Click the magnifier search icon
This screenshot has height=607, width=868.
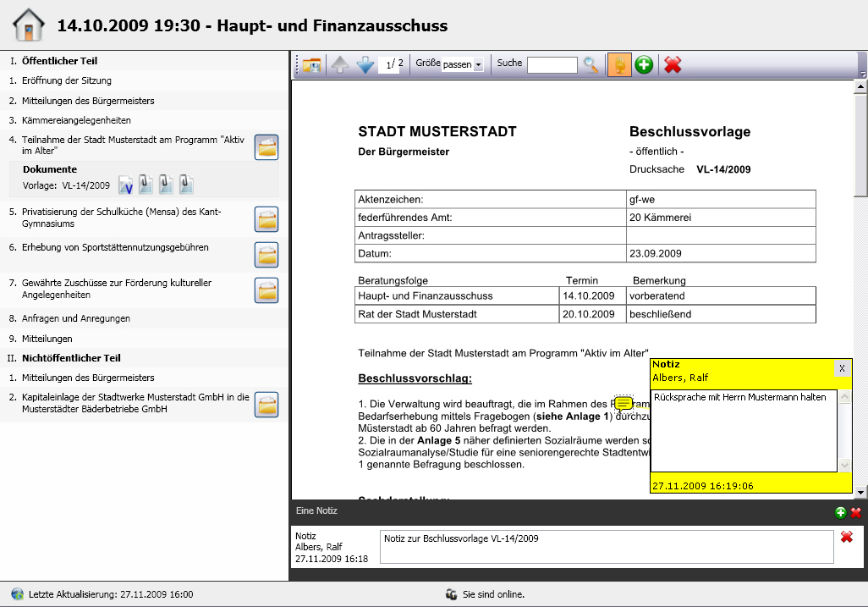coord(591,65)
